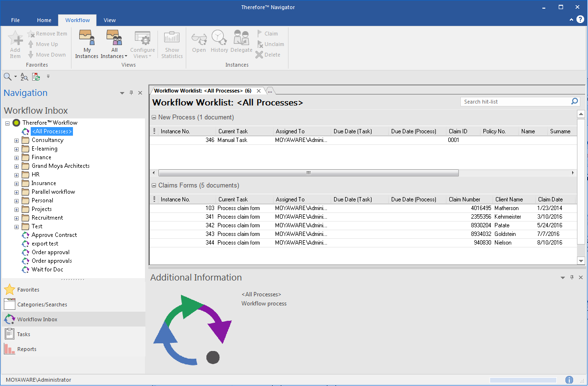Switch to the Home ribbon tab

(44, 20)
